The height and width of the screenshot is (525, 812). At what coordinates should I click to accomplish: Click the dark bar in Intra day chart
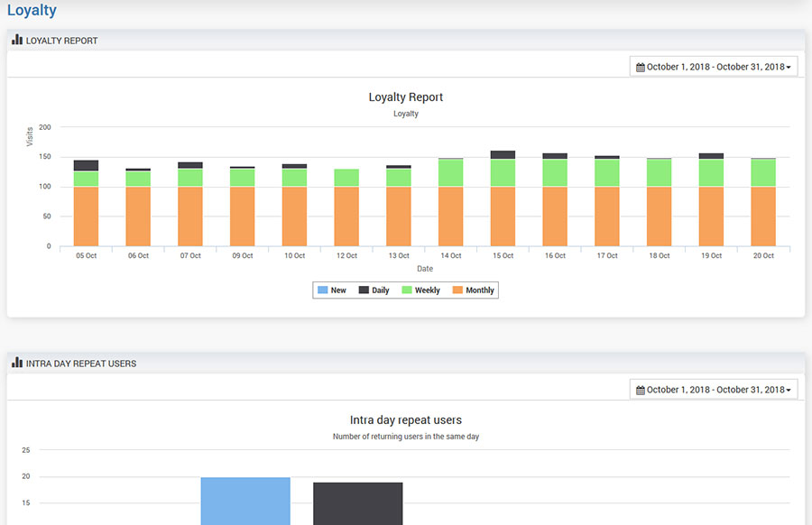[x=358, y=503]
